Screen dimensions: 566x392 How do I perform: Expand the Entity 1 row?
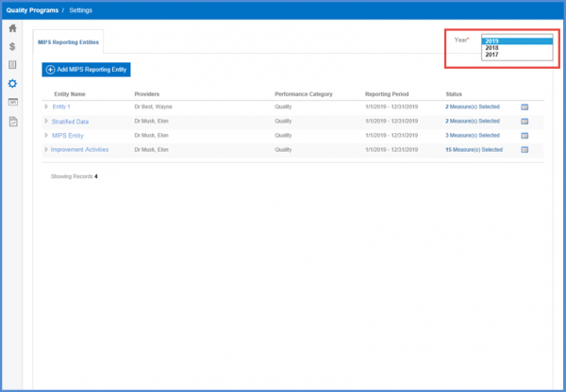(46, 106)
